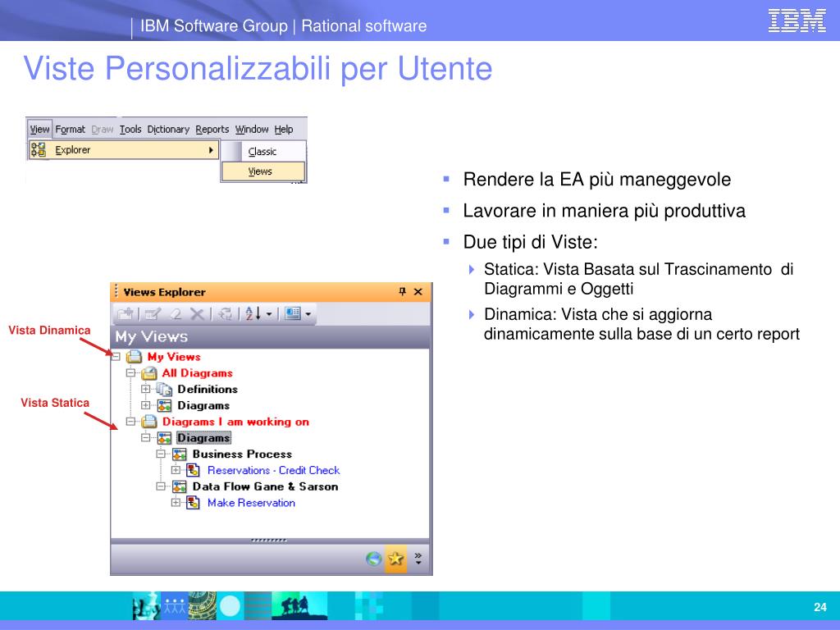Click the My Views panel header bar
Image resolution: width=840 pixels, height=630 pixels.
[x=271, y=336]
